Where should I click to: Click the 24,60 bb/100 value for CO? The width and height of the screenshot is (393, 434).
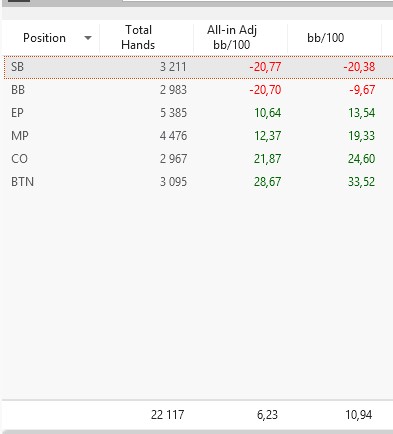click(362, 159)
